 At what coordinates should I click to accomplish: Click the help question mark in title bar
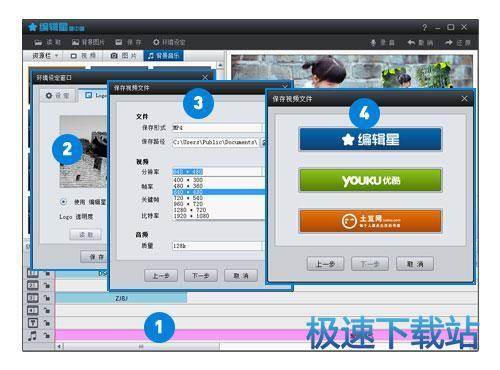(x=424, y=28)
